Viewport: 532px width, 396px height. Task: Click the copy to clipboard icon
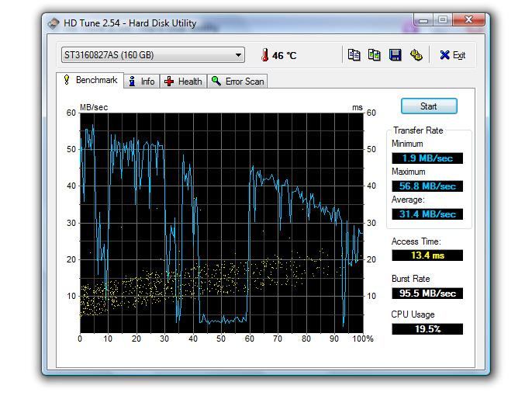point(354,54)
